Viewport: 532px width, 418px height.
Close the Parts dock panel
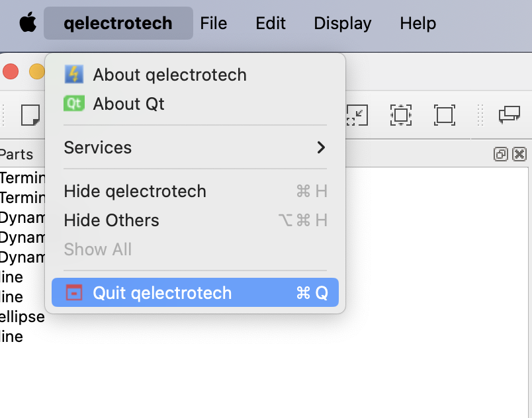click(519, 154)
